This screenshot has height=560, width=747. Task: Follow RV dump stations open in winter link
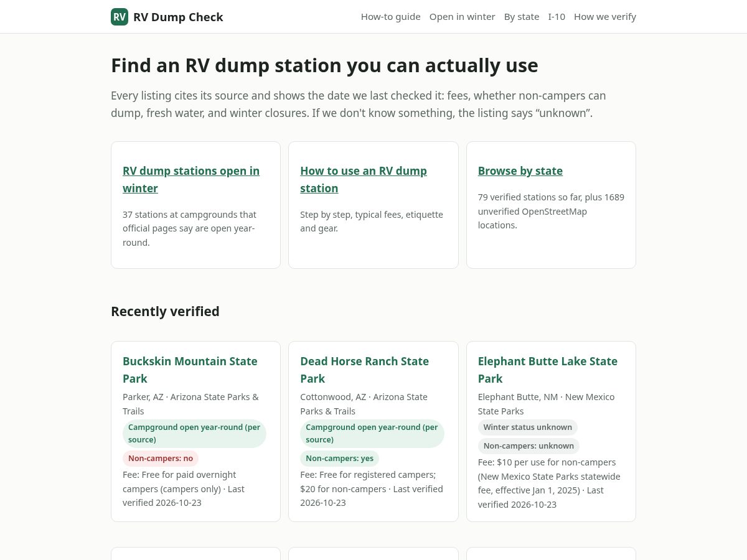[x=191, y=179]
